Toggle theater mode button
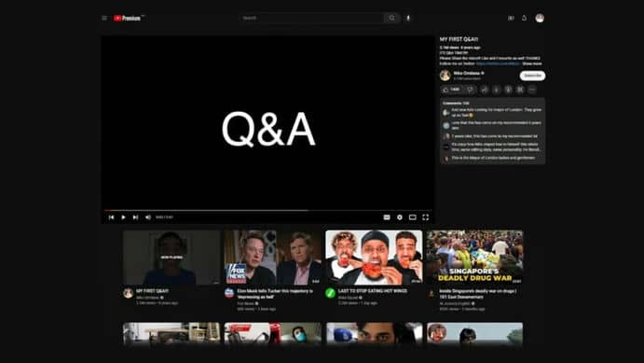644x363 pixels. (412, 217)
